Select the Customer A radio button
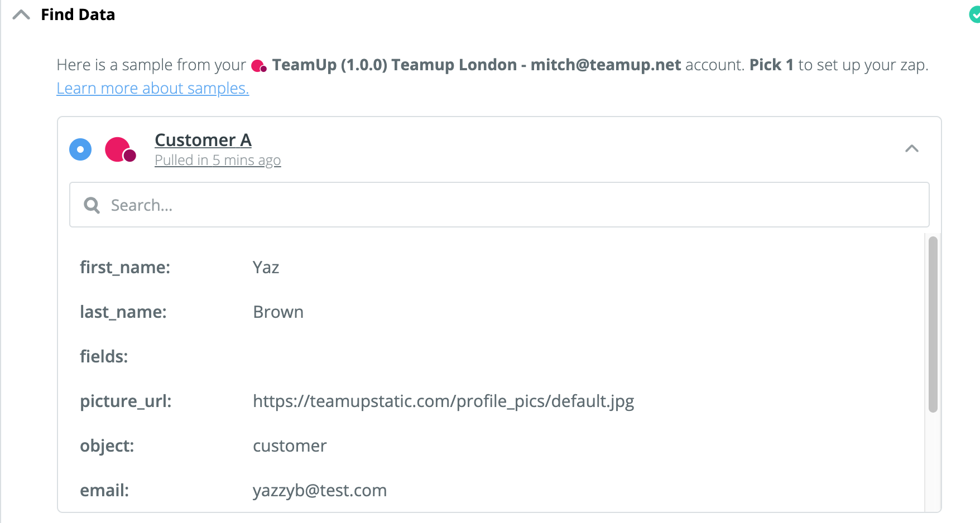Image resolution: width=980 pixels, height=523 pixels. 80,149
